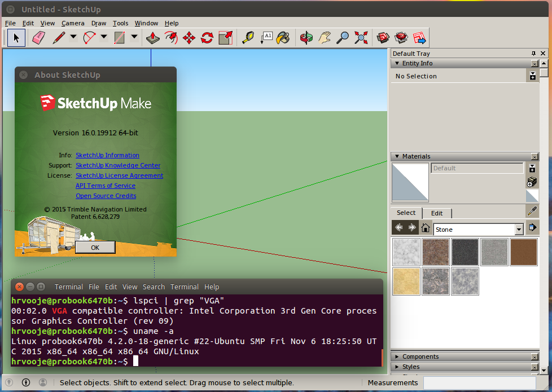The height and width of the screenshot is (392, 552).
Task: Click the Sample Paint eyedropper icon
Action: coord(532,211)
